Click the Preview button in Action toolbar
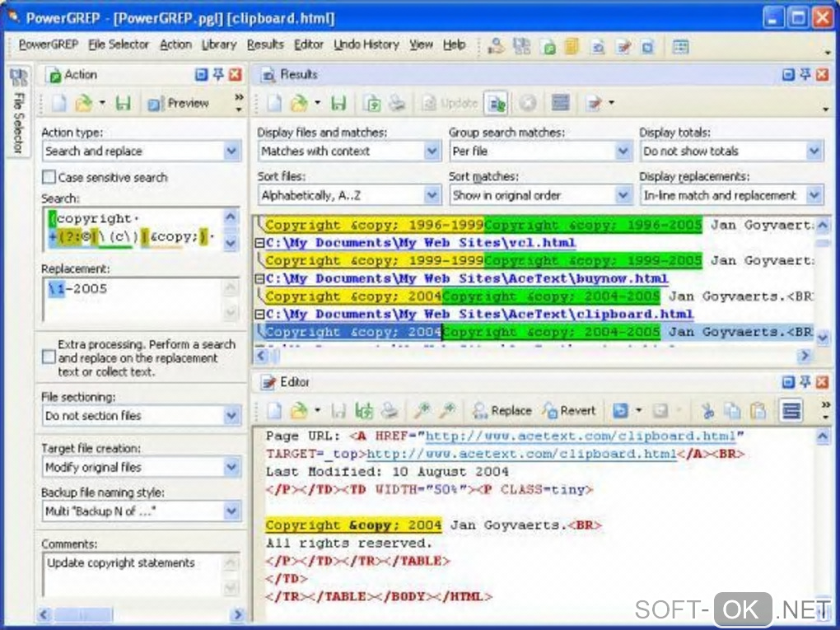Image resolution: width=840 pixels, height=630 pixels. (179, 103)
